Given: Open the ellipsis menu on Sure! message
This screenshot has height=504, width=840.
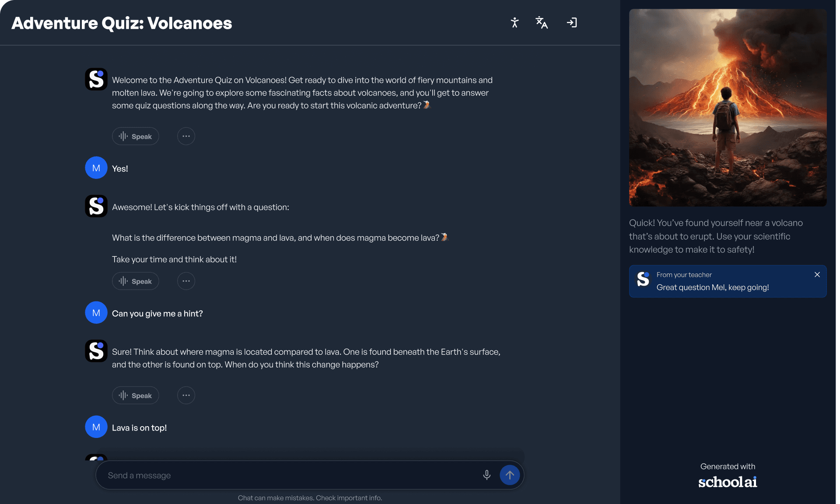Looking at the screenshot, I should (186, 395).
